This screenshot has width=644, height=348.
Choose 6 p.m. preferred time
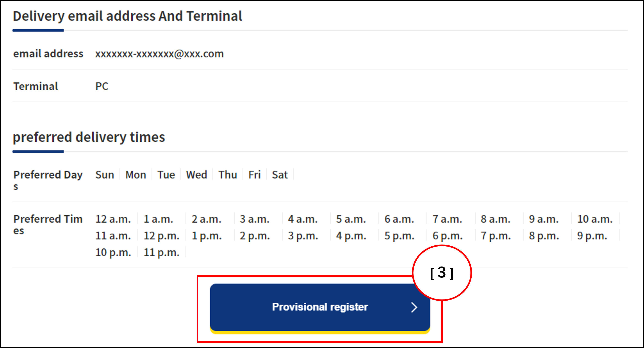pos(448,236)
